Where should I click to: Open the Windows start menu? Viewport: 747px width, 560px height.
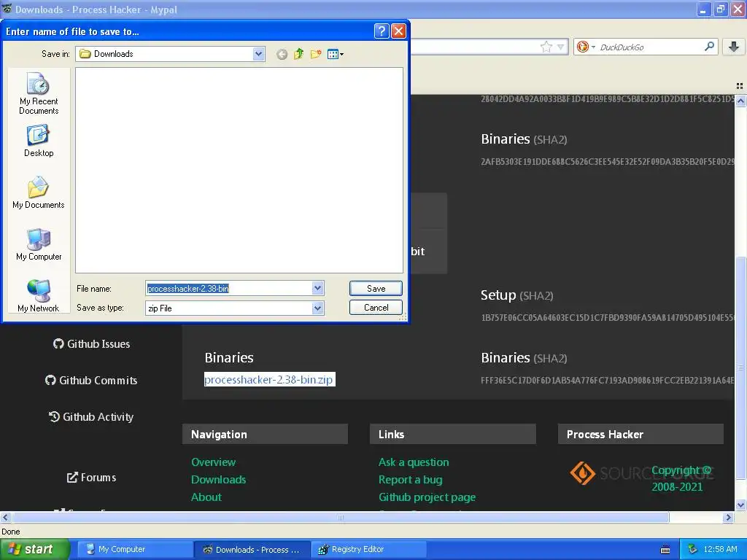(x=35, y=549)
